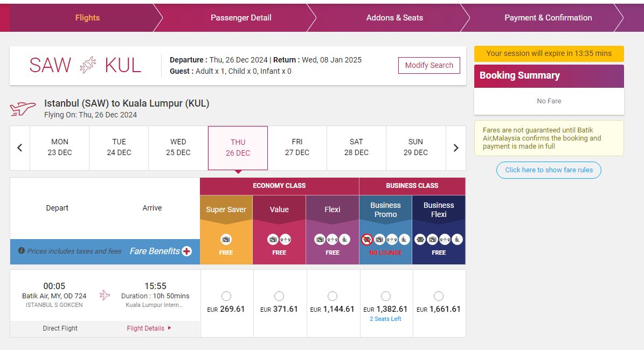Click the info icon beside 'Prices includes taxes'
Viewport: 644px width, 350px height.
[22, 251]
